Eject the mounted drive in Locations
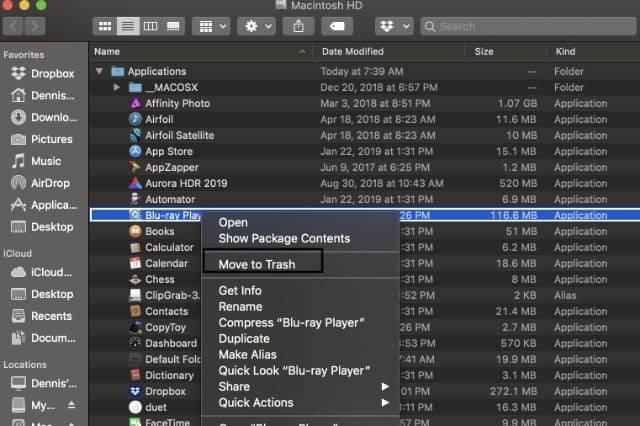Image resolution: width=640 pixels, height=426 pixels. pyautogui.click(x=69, y=407)
